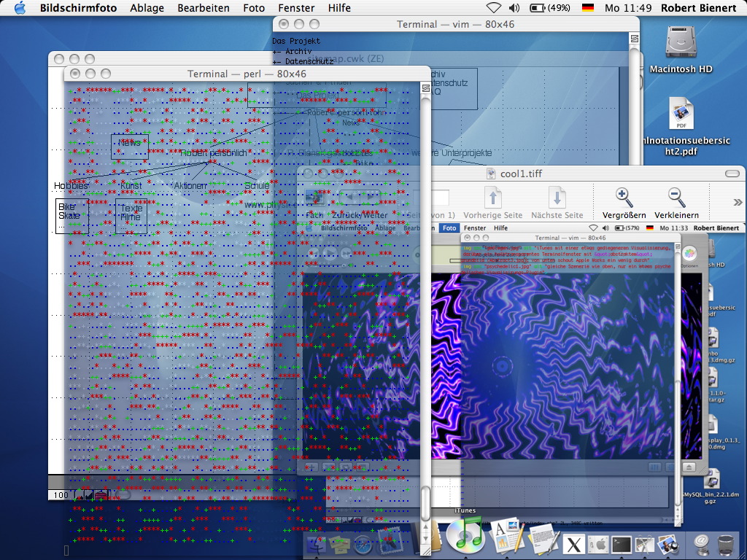Click Vorherige Seite in the Preview toolbar
Viewport: 747px width, 560px height.
(492, 203)
